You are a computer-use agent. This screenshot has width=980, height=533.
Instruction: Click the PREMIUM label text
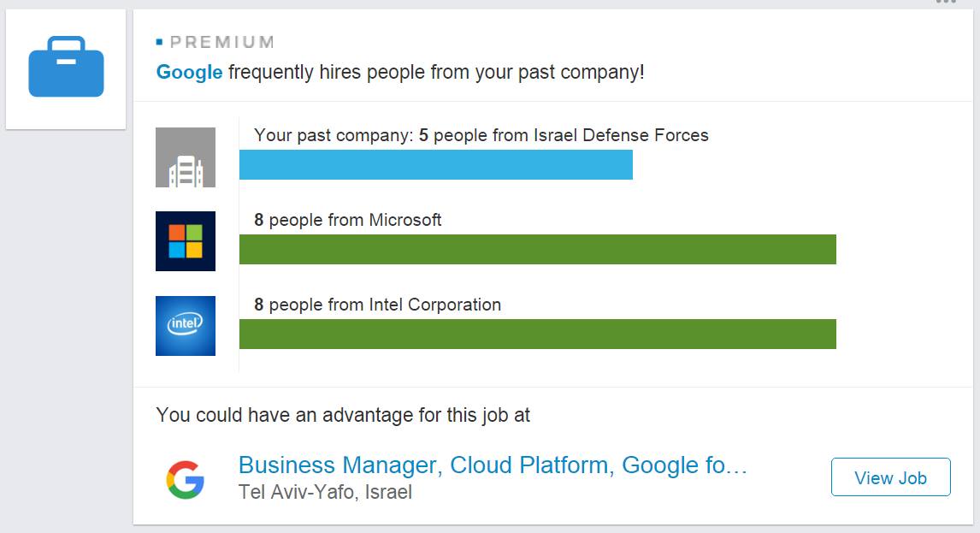click(221, 42)
